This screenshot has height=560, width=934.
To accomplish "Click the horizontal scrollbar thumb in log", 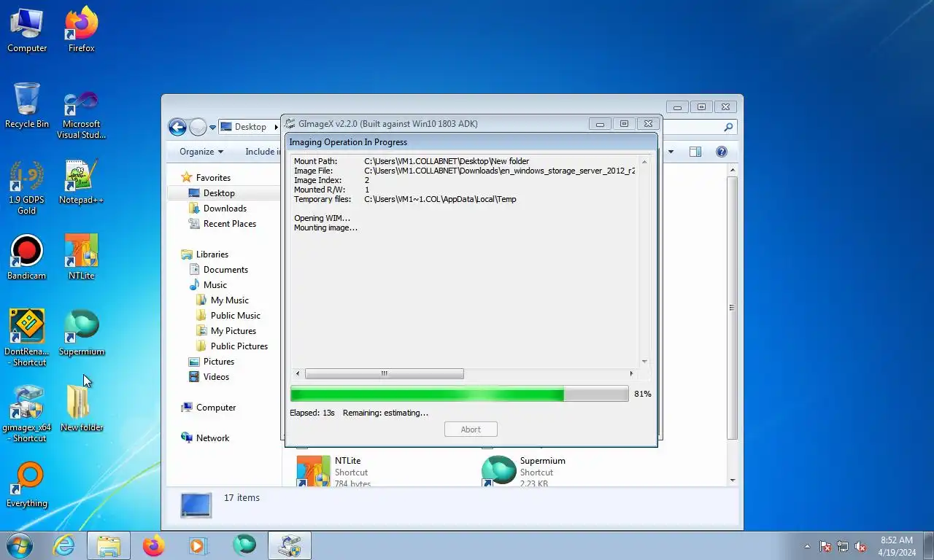I will coord(384,374).
